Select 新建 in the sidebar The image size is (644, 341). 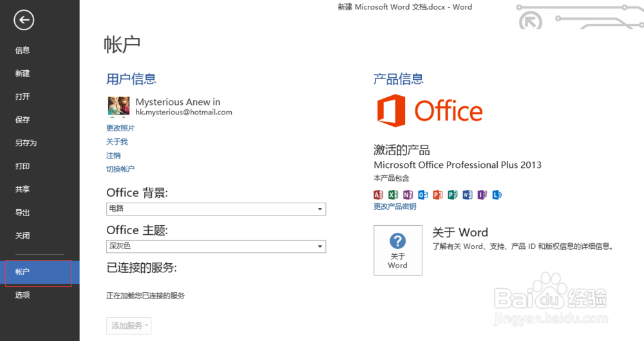(x=23, y=73)
